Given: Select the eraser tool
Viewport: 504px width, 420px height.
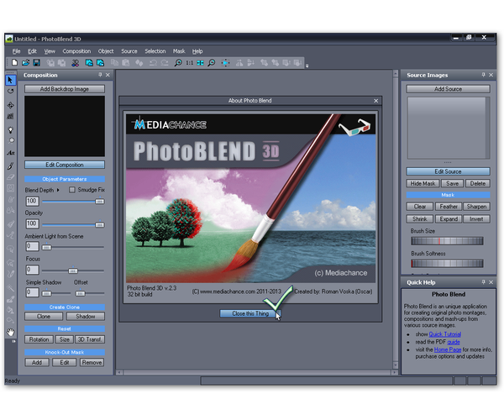Looking at the screenshot, I should [10, 176].
